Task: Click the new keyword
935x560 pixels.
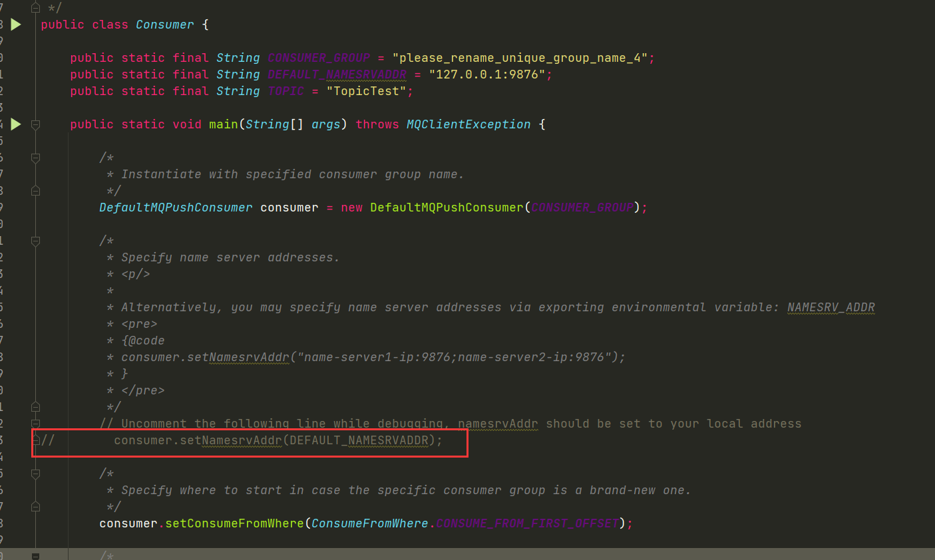Action: (351, 208)
